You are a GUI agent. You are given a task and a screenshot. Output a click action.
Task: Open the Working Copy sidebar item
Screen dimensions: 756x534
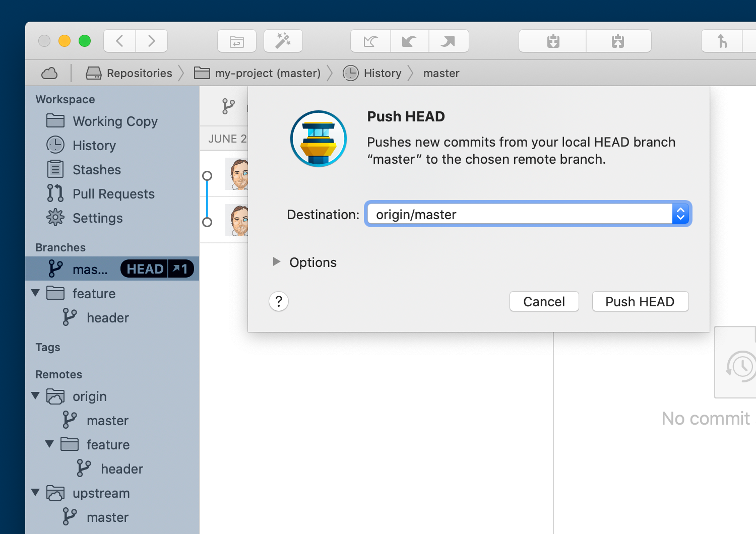click(x=115, y=121)
